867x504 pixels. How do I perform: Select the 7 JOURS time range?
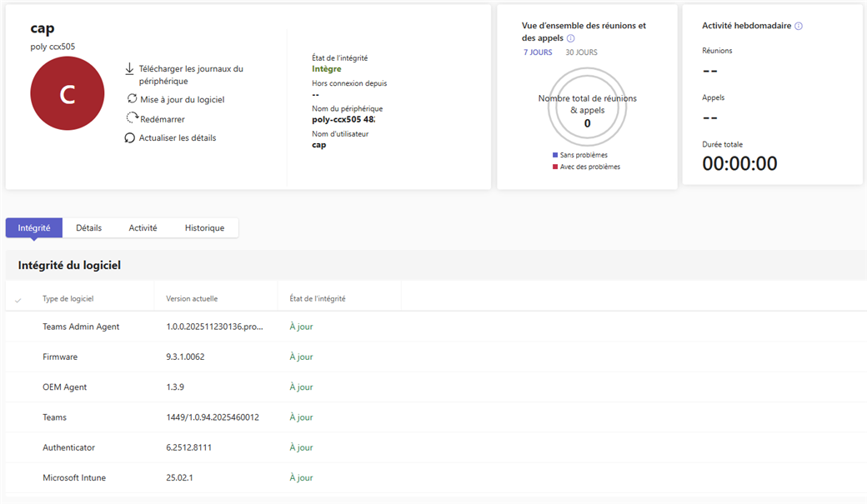[538, 52]
